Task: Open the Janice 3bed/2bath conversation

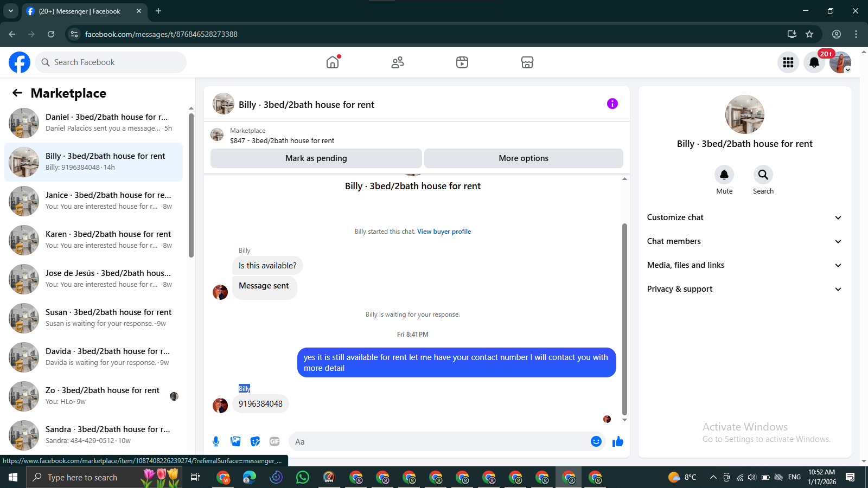Action: pyautogui.click(x=93, y=201)
